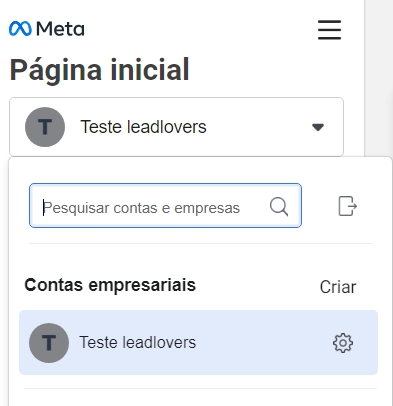This screenshot has height=406, width=393.
Task: Open the hamburger menu icon
Action: click(x=329, y=30)
